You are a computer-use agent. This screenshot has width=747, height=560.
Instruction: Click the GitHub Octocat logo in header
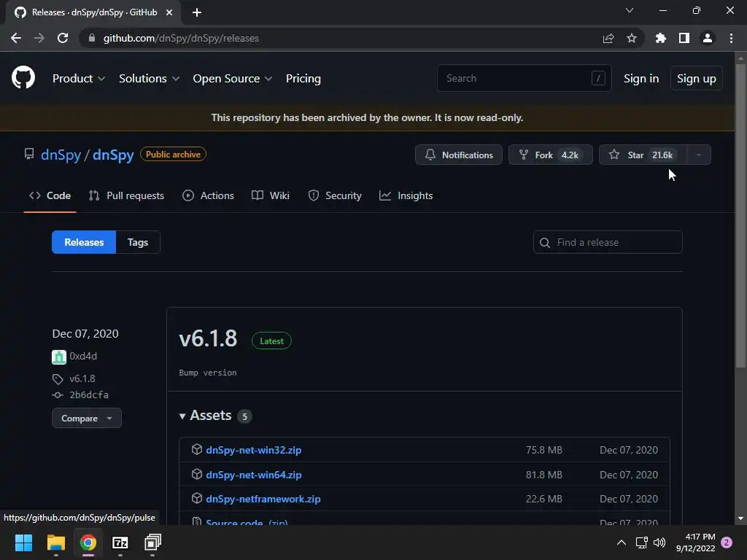(x=23, y=77)
